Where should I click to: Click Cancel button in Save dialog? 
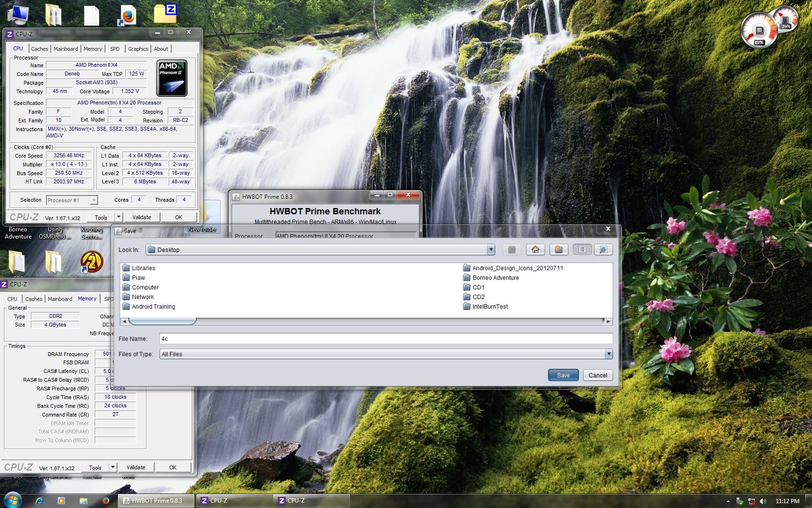(x=598, y=375)
